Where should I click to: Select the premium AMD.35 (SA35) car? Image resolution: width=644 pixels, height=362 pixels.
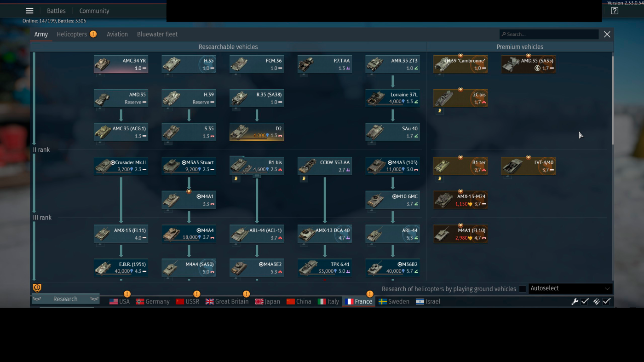pos(529,64)
